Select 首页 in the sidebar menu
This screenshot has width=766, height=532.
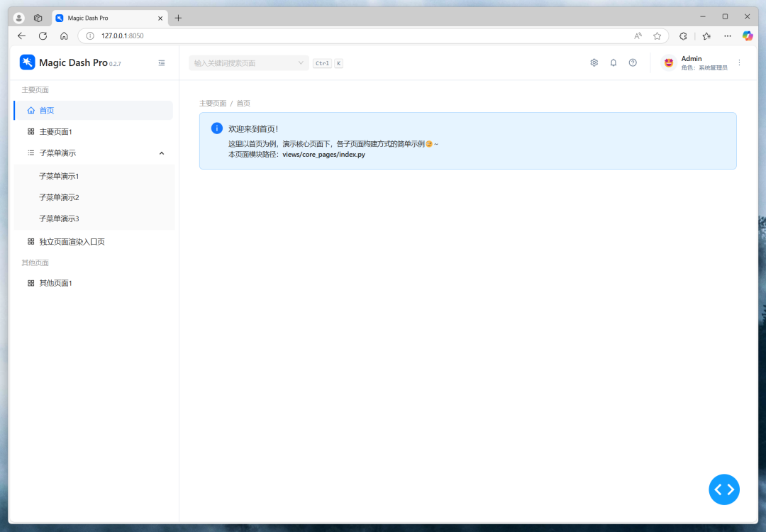point(47,111)
